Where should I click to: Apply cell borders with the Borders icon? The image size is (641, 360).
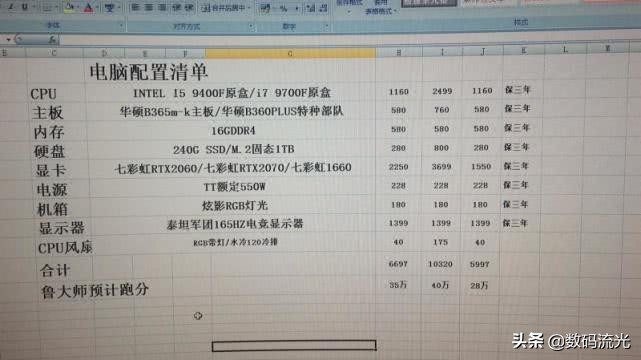point(47,7)
